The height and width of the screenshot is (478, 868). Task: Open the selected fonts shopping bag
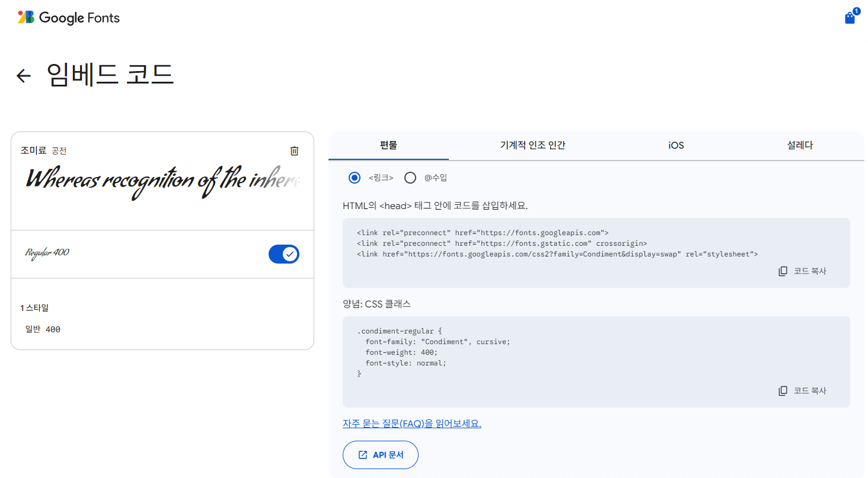coord(850,18)
